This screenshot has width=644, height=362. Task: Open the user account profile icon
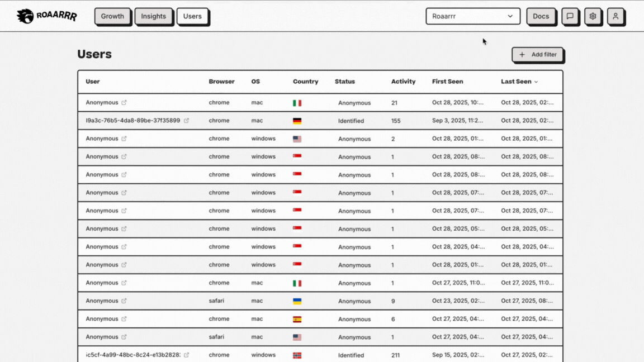pos(615,16)
